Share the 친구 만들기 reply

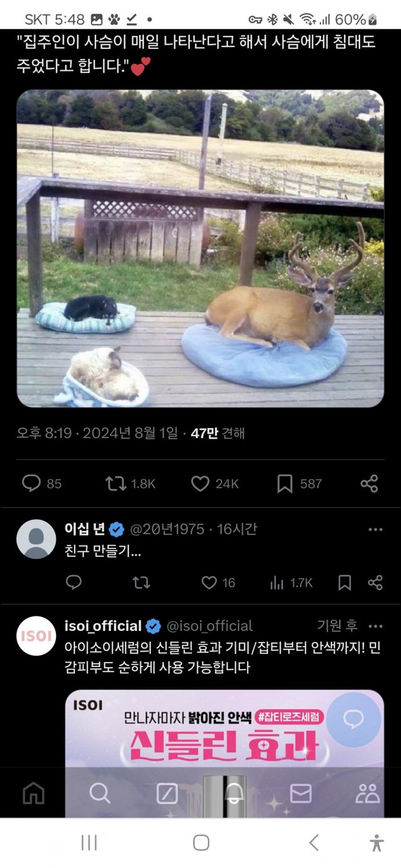tap(375, 583)
